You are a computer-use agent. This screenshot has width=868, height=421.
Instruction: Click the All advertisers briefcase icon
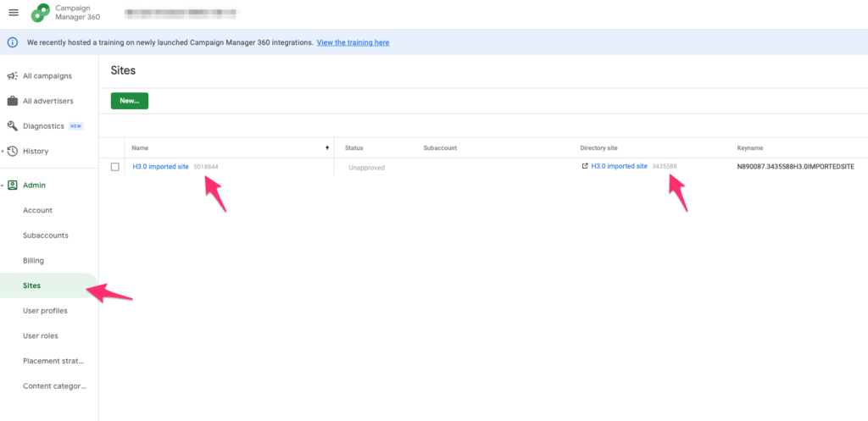click(13, 101)
